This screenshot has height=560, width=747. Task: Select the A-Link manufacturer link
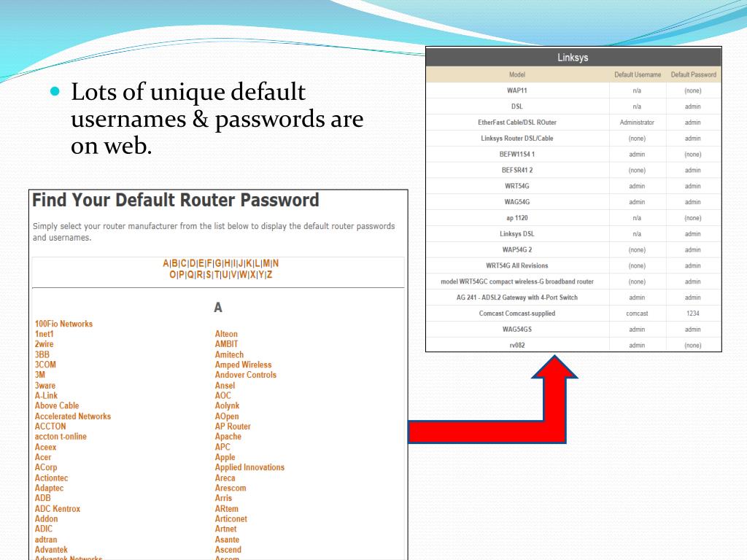pos(46,396)
